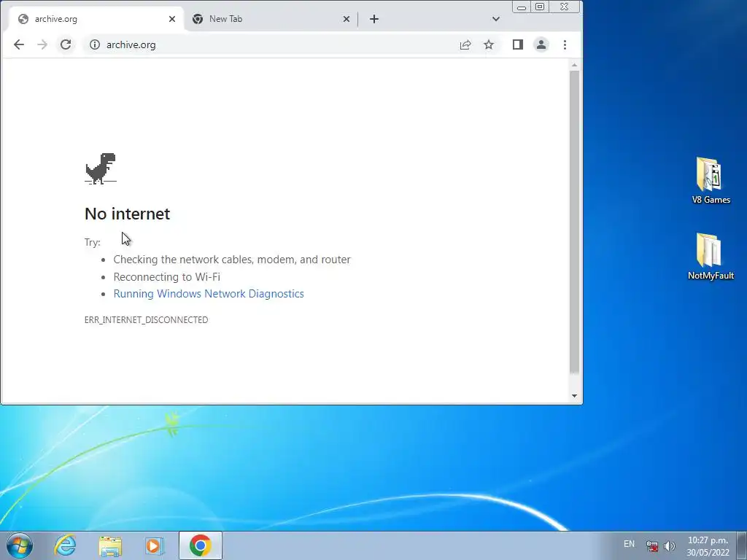Viewport: 747px width, 560px height.
Task: Open the volume speaker tray icon
Action: (670, 546)
